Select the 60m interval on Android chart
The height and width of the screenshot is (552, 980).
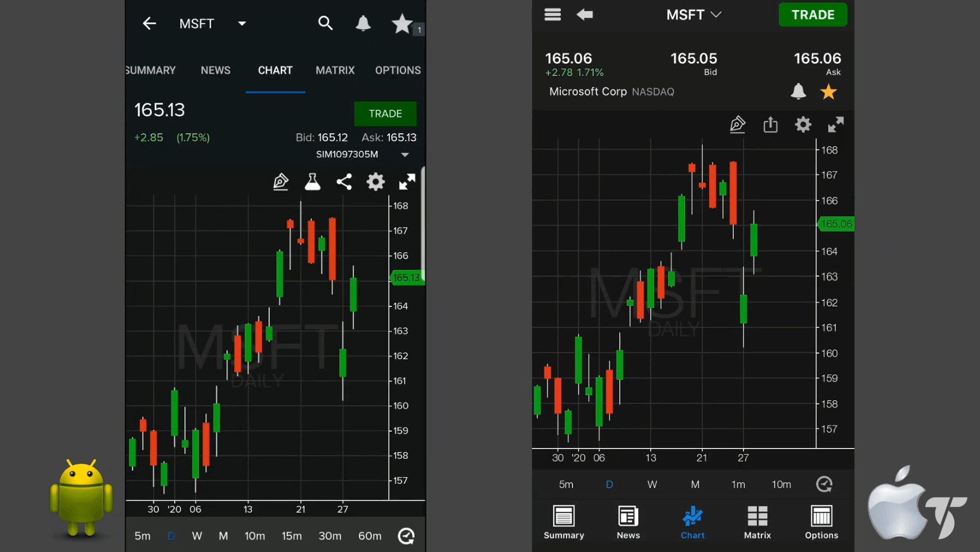(370, 536)
